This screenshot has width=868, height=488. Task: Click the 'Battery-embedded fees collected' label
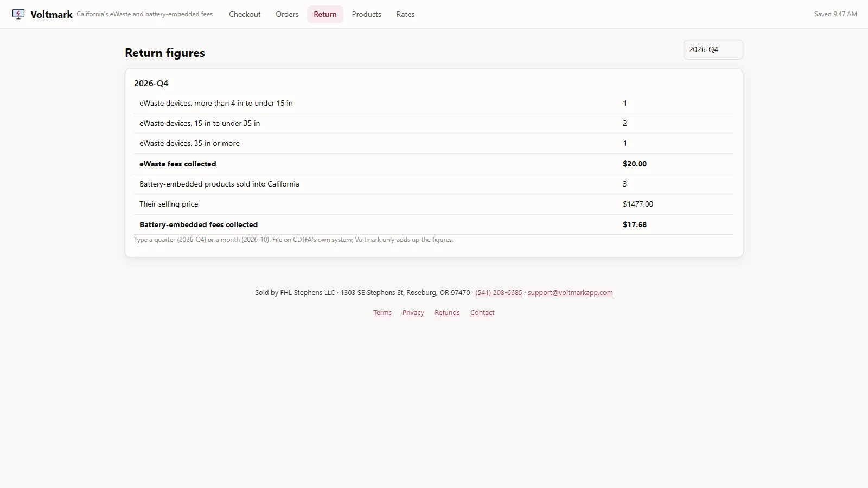(x=199, y=224)
